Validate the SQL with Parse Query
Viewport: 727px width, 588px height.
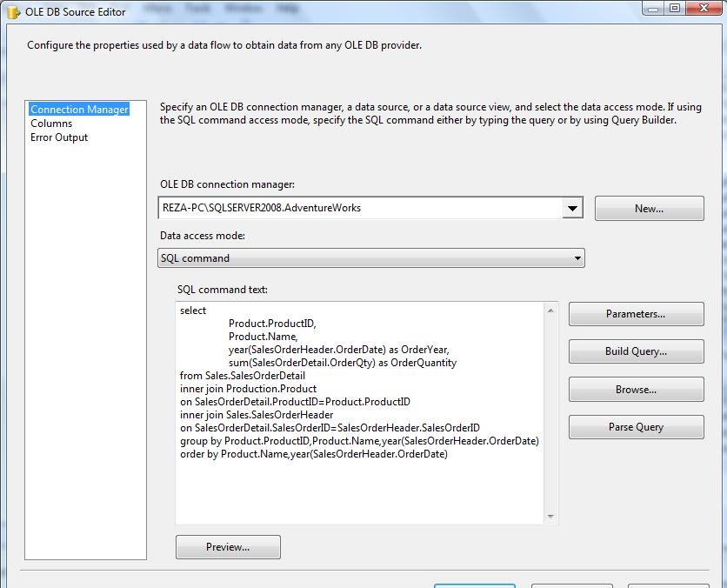coord(636,427)
